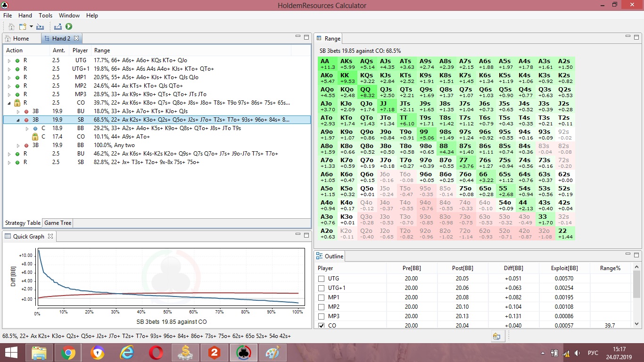The image size is (644, 362).
Task: Switch to the Game Tree tab
Action: click(58, 223)
